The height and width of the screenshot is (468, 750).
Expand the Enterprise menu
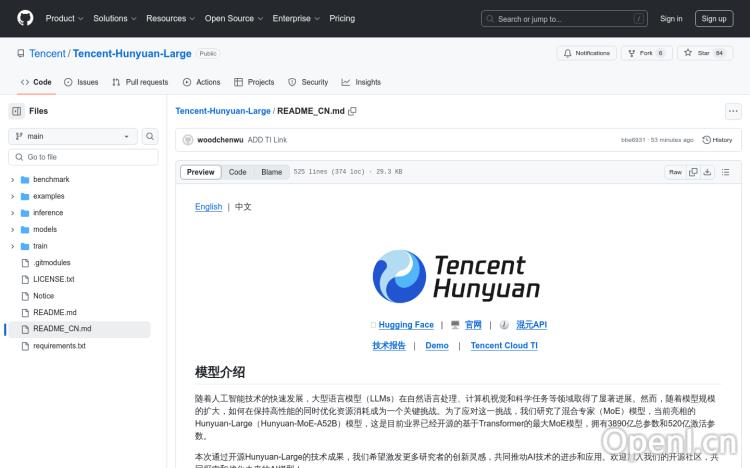click(296, 18)
